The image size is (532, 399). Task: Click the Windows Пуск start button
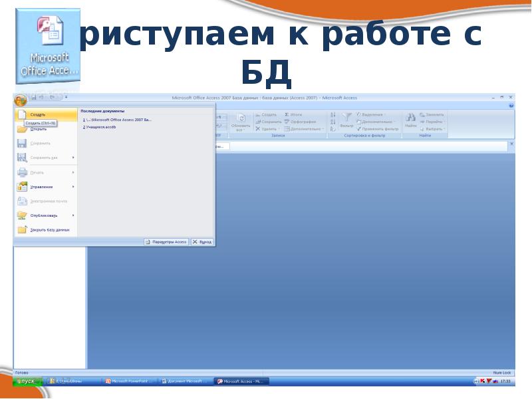(27, 381)
